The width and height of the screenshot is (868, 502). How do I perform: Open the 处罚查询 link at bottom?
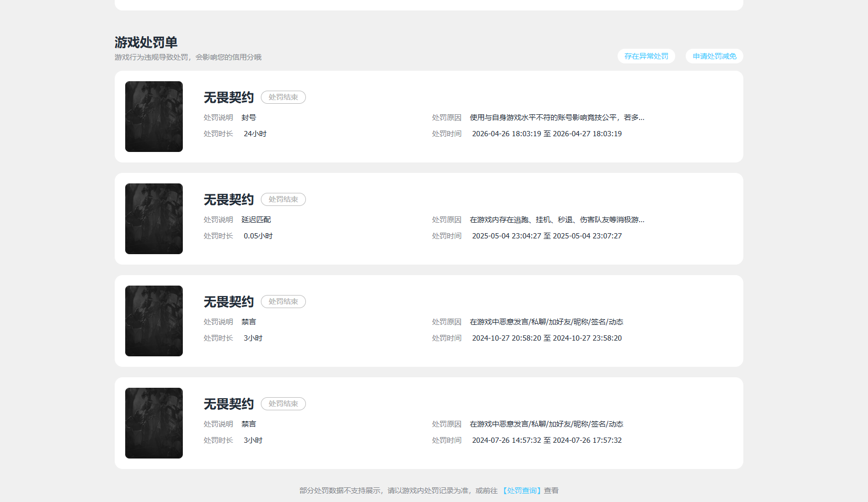[x=522, y=490]
